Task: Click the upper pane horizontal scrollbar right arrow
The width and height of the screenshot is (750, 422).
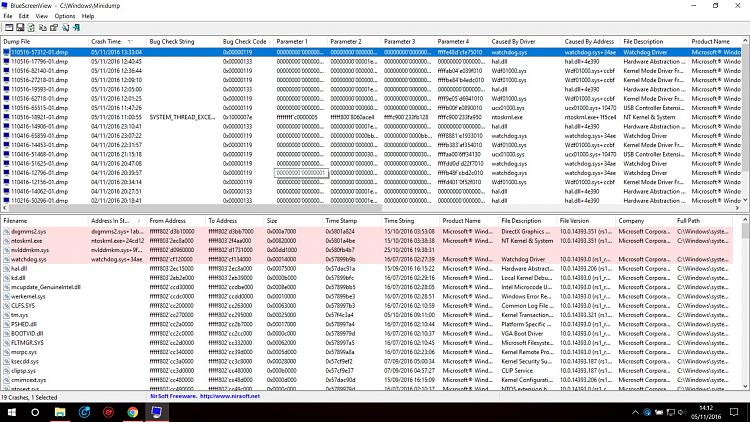Action: [x=737, y=208]
